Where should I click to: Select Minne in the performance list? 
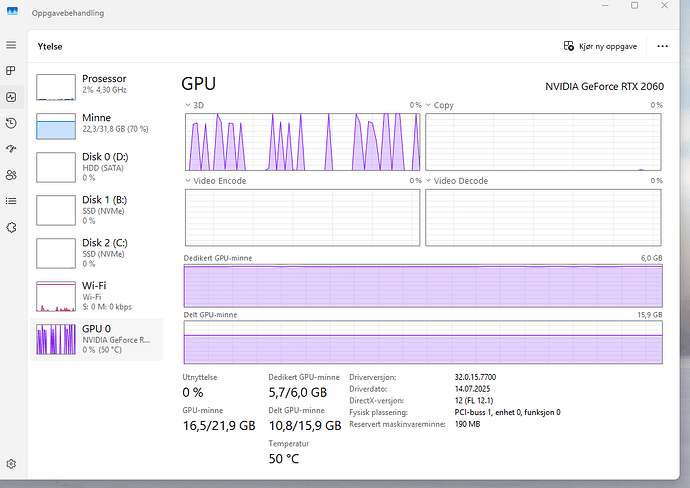(x=97, y=125)
